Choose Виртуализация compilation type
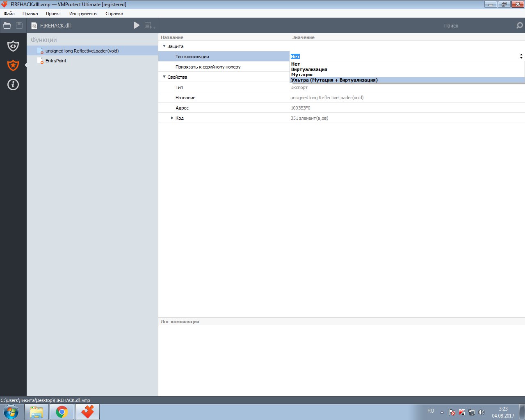Image resolution: width=525 pixels, height=420 pixels. [x=309, y=69]
